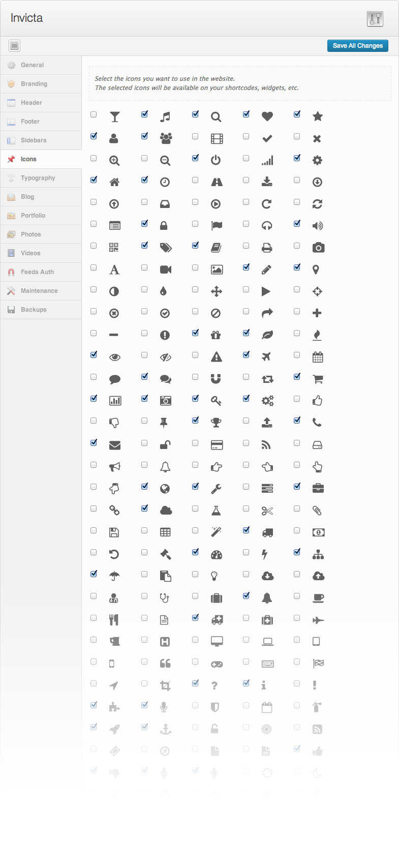
Task: Click the home icon
Action: click(114, 182)
